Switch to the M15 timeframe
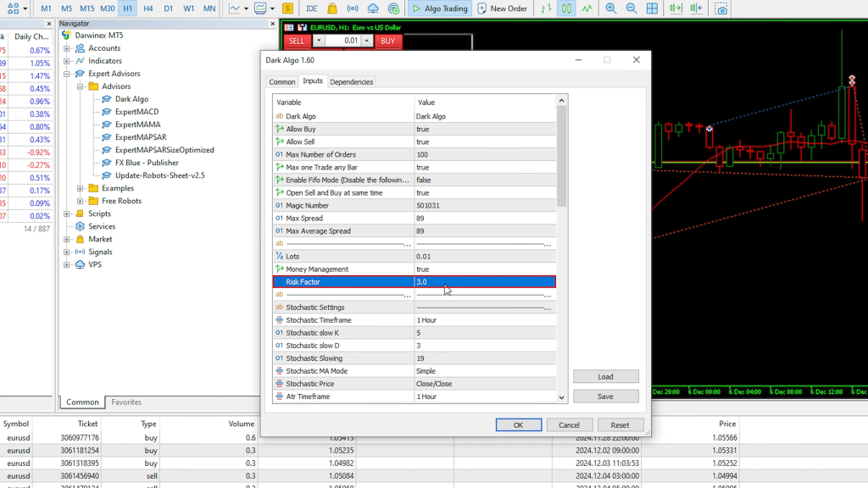Screen dimensions: 868x488 (x=86, y=8)
